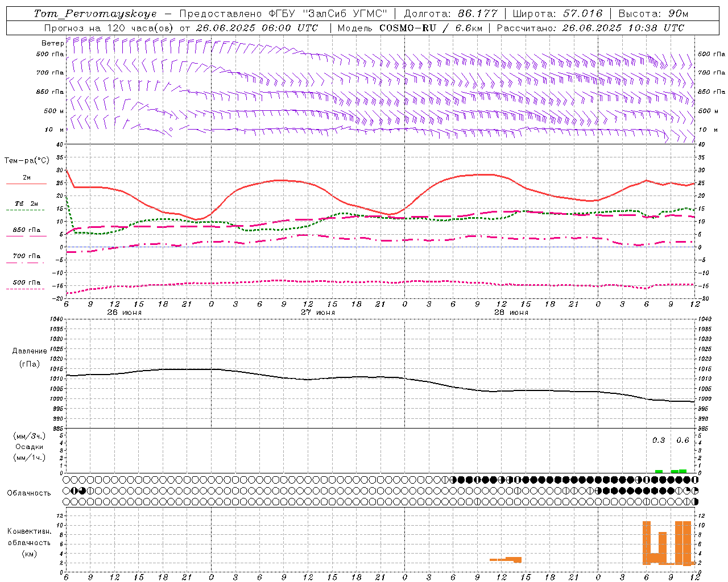Select the start time 26.06.2025 06:00 UTC

(257, 28)
